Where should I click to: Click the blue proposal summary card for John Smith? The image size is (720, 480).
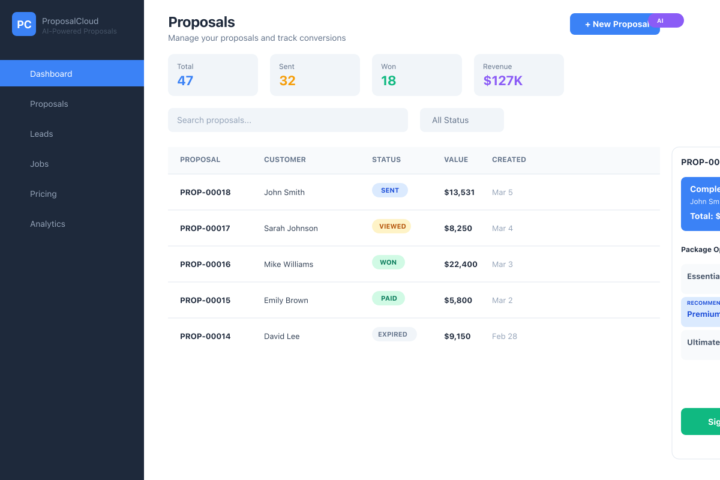[x=701, y=204]
